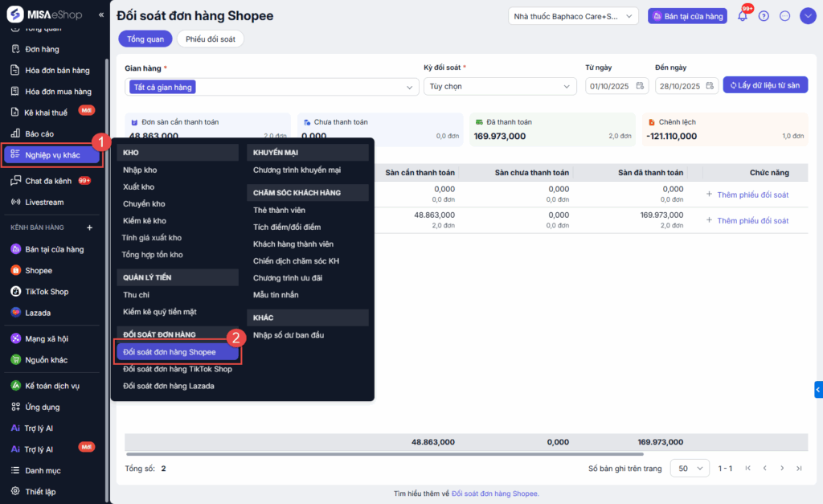Open Kê khai thuế in sidebar
Image resolution: width=823 pixels, height=504 pixels.
(46, 113)
